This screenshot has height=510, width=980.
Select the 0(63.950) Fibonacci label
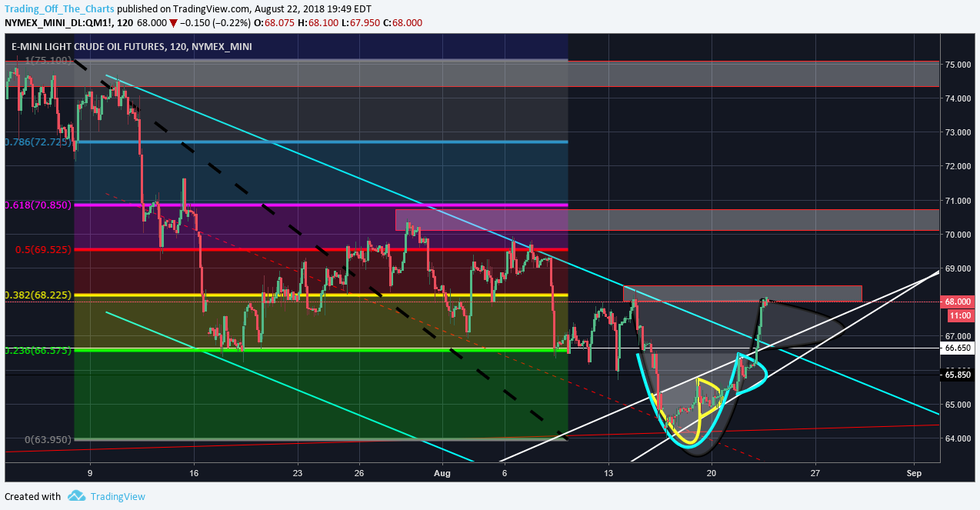(x=48, y=440)
